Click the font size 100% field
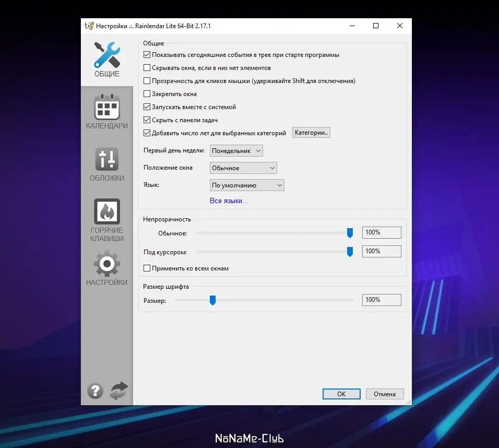Screen dimensions: 499x448 point(382,300)
